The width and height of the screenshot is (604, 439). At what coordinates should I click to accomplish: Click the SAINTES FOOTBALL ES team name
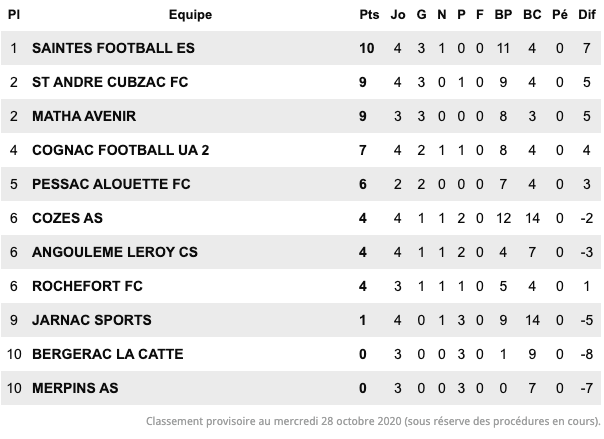(113, 48)
